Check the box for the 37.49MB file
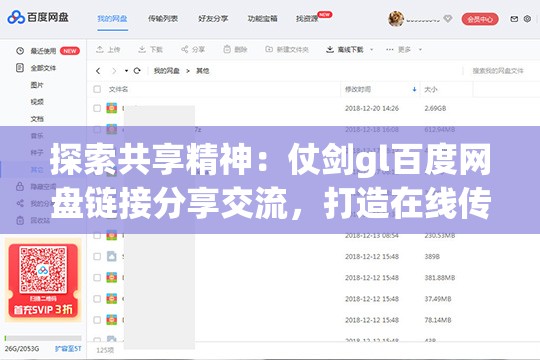 pyautogui.click(x=97, y=299)
